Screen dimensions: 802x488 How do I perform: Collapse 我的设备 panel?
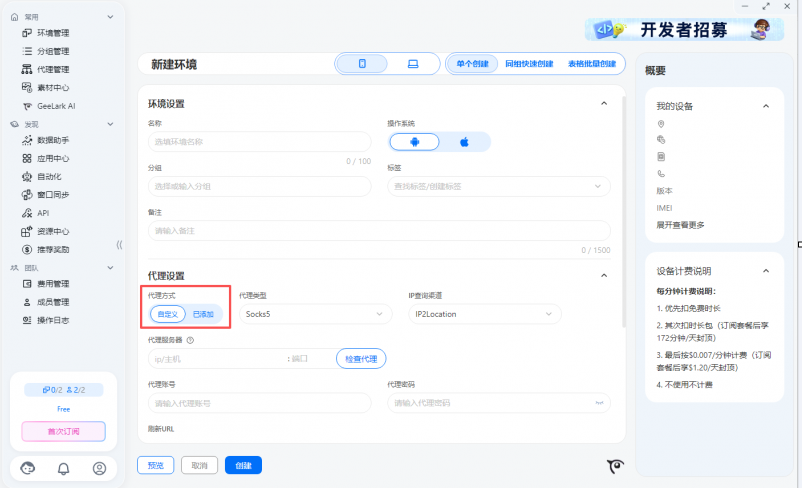(x=766, y=106)
